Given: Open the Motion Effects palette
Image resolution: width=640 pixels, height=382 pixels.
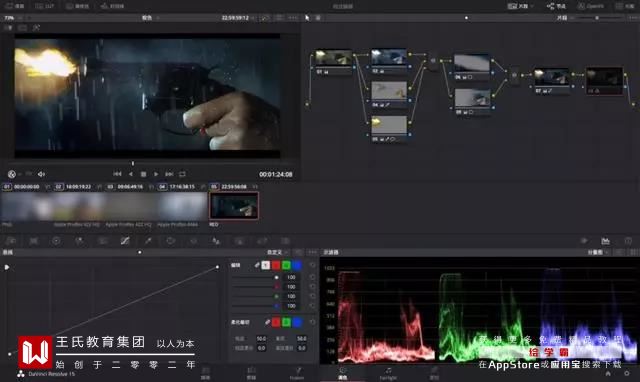Looking at the screenshot, I should pos(102,241).
